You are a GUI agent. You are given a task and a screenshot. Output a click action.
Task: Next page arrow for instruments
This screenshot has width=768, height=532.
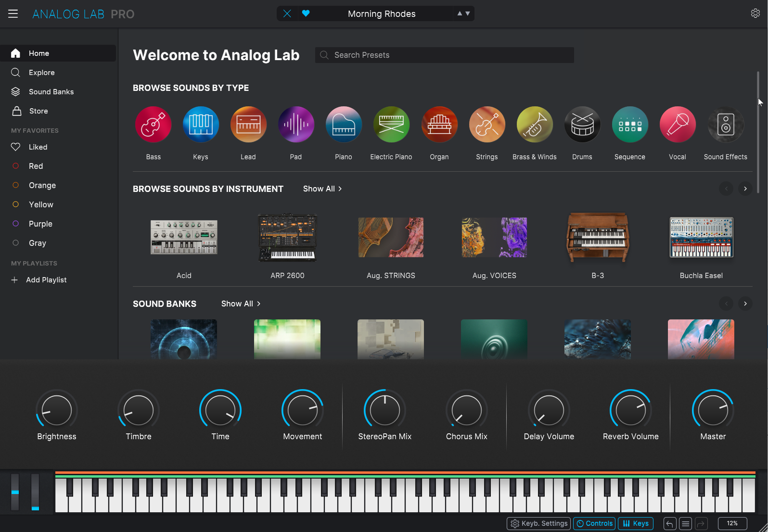coord(745,189)
